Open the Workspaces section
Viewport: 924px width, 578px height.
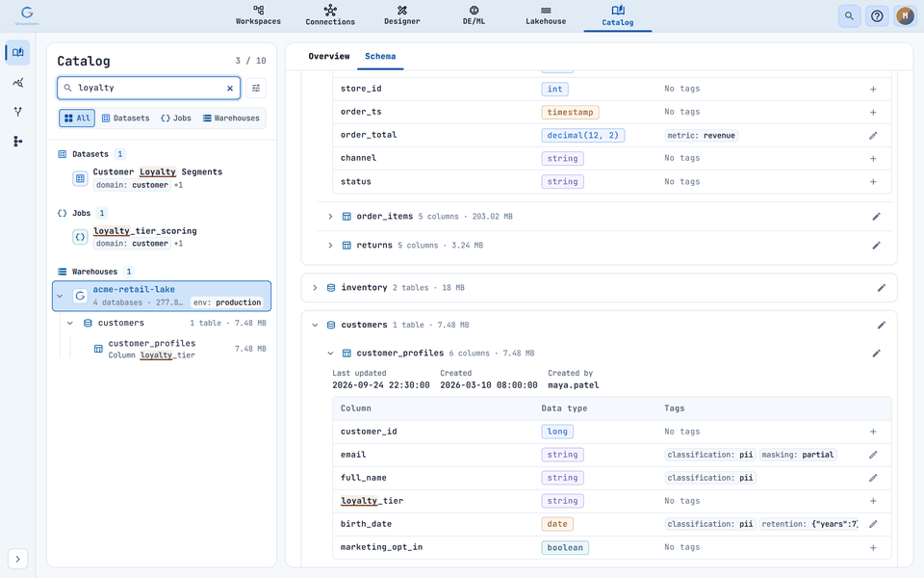[258, 15]
